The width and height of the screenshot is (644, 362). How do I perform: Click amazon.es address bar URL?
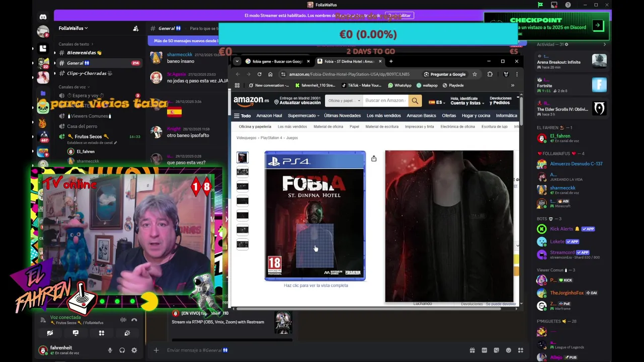click(x=349, y=74)
